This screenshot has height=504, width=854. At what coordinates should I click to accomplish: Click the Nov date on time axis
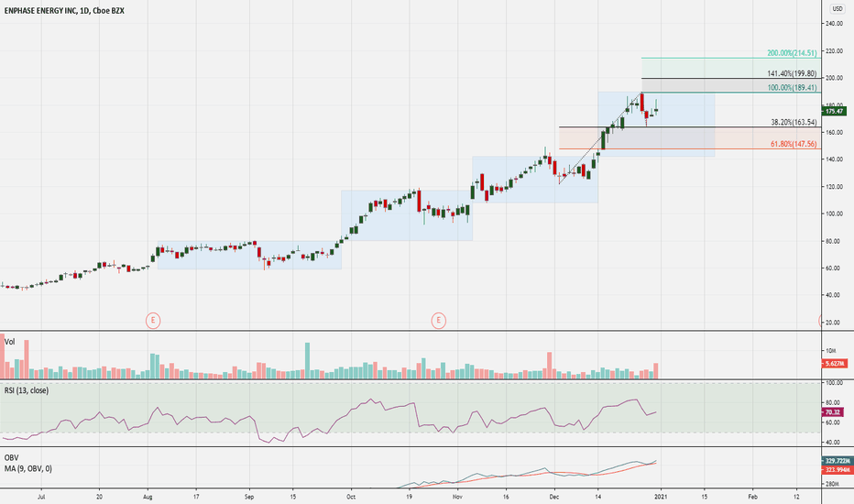pyautogui.click(x=457, y=497)
